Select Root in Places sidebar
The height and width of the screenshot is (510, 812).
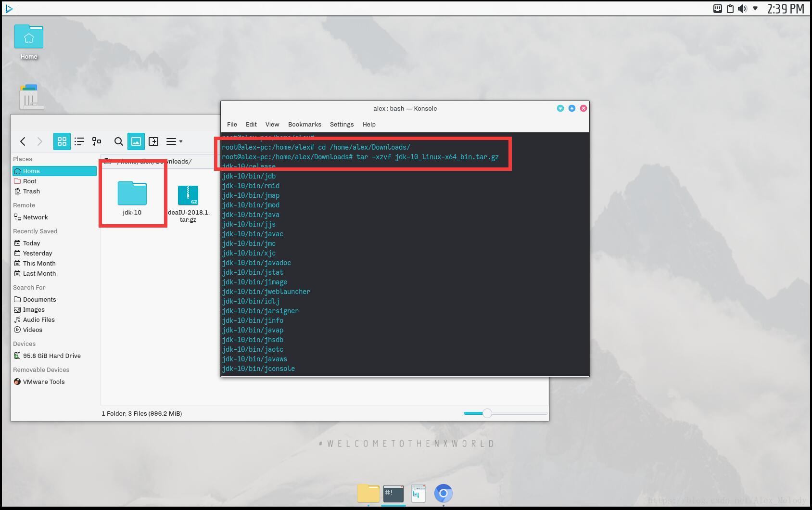pyautogui.click(x=54, y=181)
